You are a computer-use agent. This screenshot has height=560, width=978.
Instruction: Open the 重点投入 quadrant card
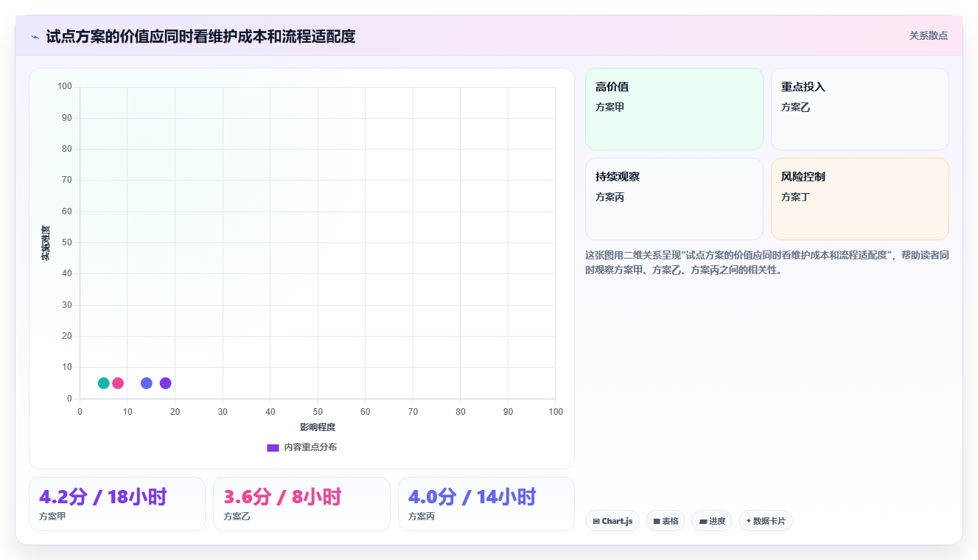(x=860, y=109)
